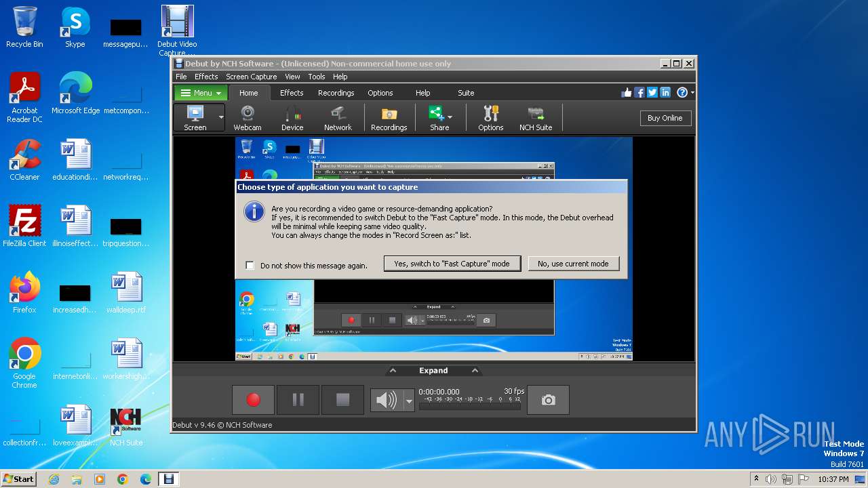
Task: Launch NCH Suite from toolbar
Action: [x=536, y=118]
